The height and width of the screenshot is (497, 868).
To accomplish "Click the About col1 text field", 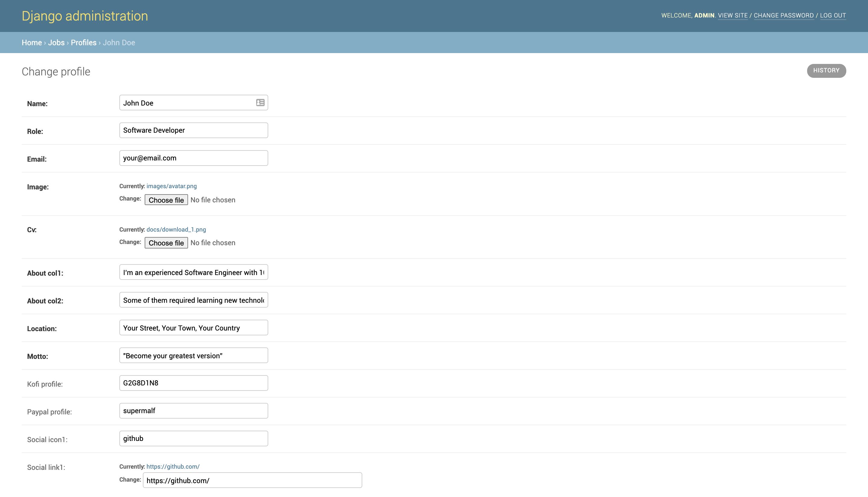I will pyautogui.click(x=193, y=272).
